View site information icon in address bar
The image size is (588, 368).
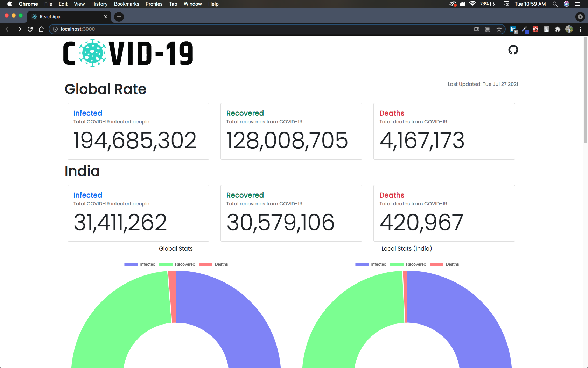(55, 29)
